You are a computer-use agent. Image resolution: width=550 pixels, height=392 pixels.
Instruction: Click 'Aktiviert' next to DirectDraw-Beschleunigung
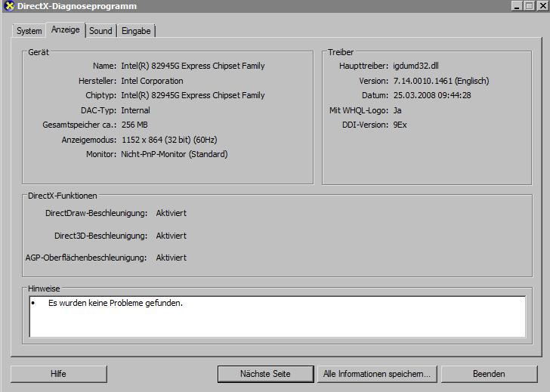pos(171,213)
